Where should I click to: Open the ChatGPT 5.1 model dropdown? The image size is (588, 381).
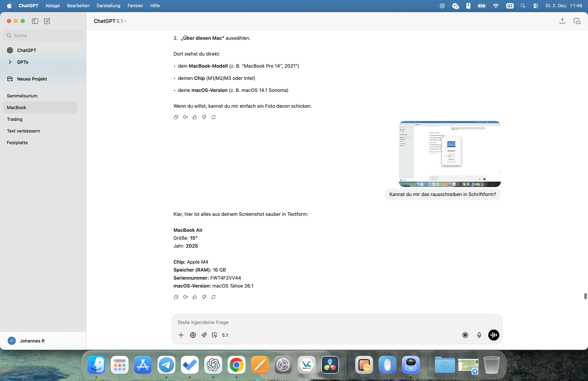110,21
